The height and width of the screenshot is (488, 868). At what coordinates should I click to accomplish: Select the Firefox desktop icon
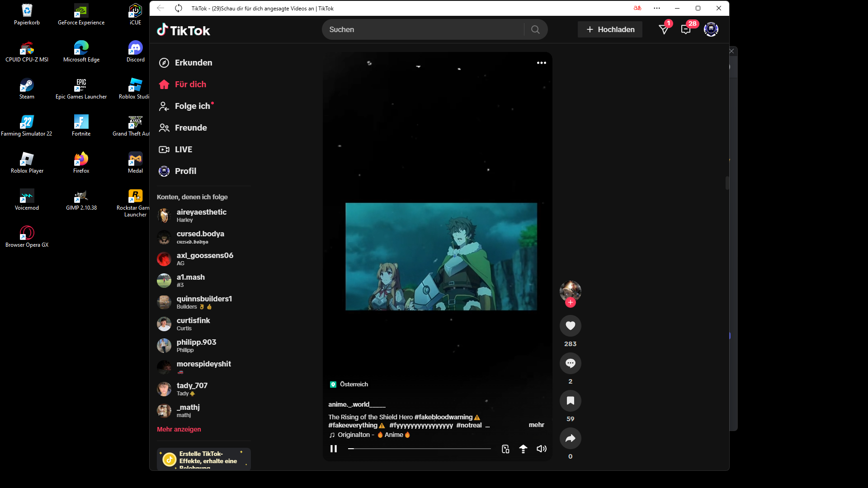tap(81, 162)
